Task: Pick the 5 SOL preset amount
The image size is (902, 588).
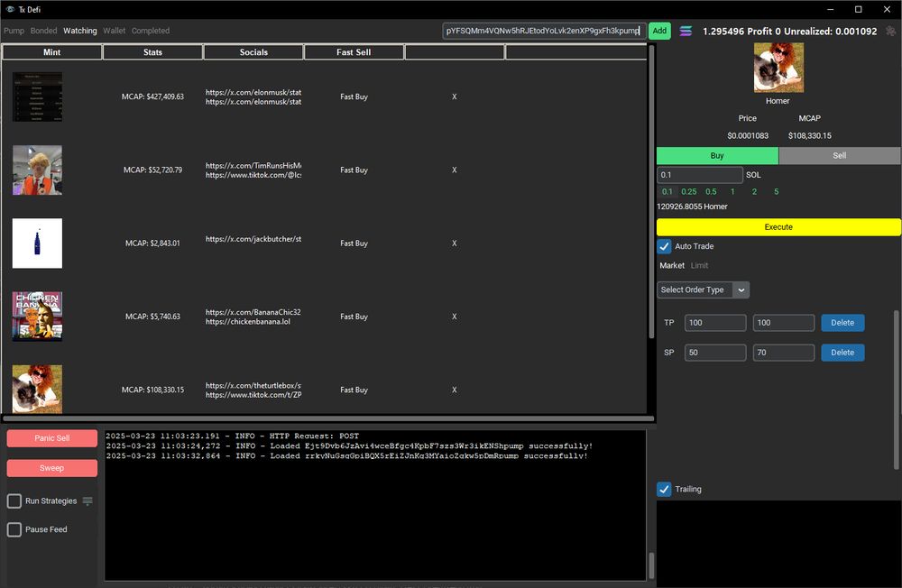Action: click(776, 191)
